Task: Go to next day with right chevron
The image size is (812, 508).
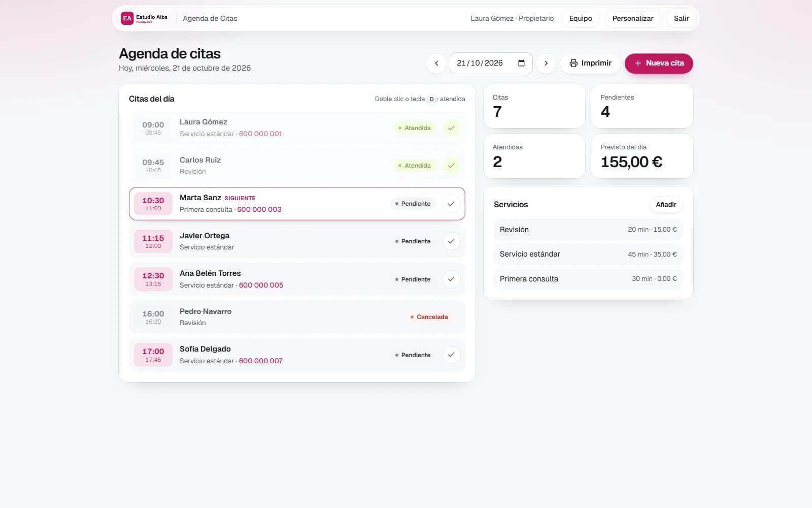Action: tap(546, 63)
